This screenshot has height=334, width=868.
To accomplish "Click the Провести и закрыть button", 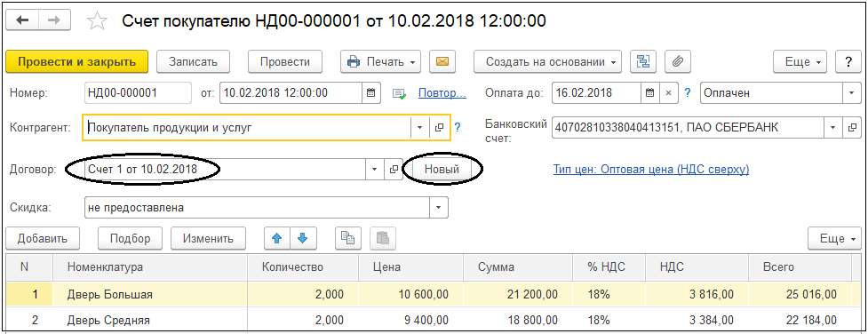I will [x=77, y=61].
